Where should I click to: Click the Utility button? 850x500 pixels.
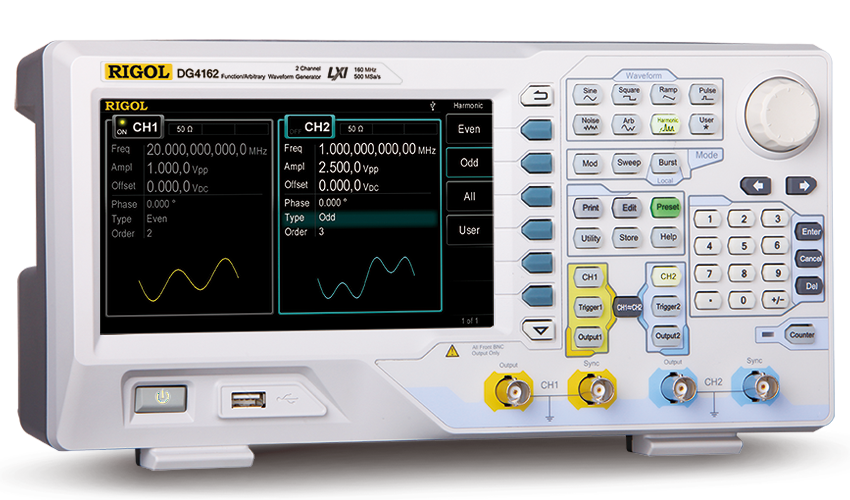[x=590, y=238]
